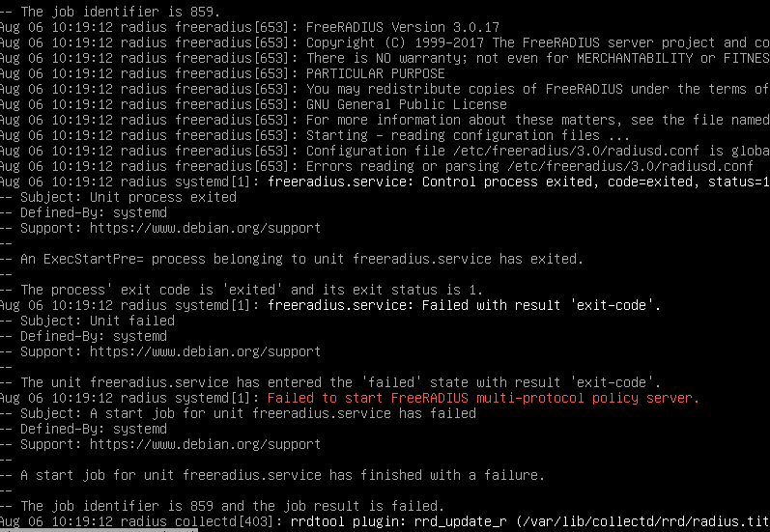The width and height of the screenshot is (770, 532).
Task: Click the "Failed with result 'exit-code'" line
Action: [541, 306]
